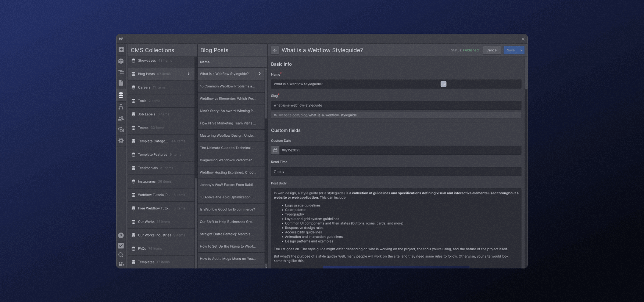
Task: Click the back arrow beside post title
Action: (x=275, y=50)
